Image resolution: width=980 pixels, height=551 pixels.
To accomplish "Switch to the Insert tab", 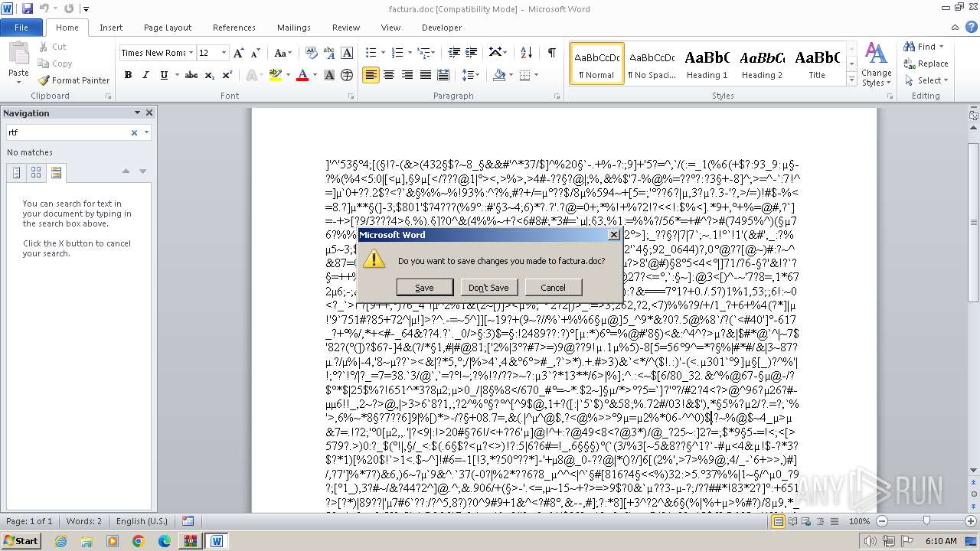I will pos(111,28).
